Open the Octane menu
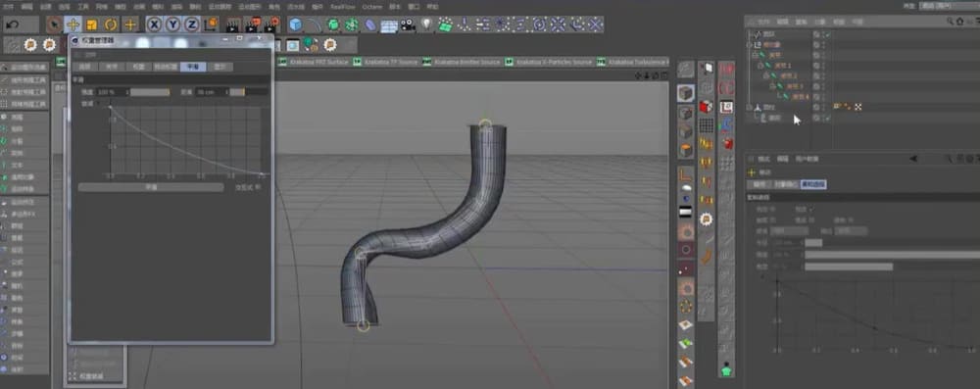 (371, 6)
